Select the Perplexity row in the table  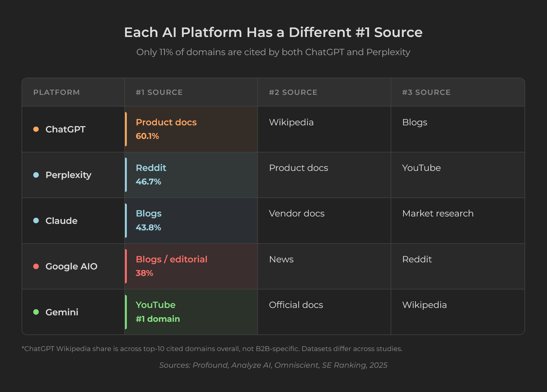273,175
